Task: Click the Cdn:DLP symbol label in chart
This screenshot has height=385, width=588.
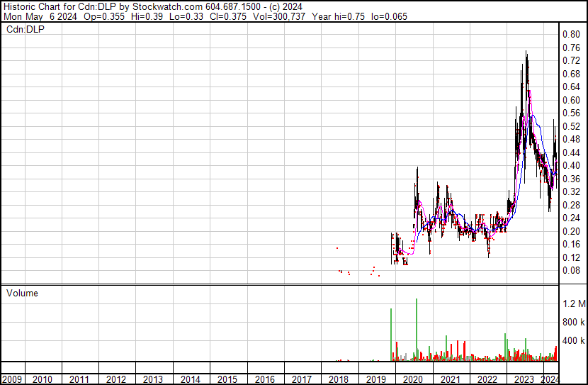Action: click(25, 29)
